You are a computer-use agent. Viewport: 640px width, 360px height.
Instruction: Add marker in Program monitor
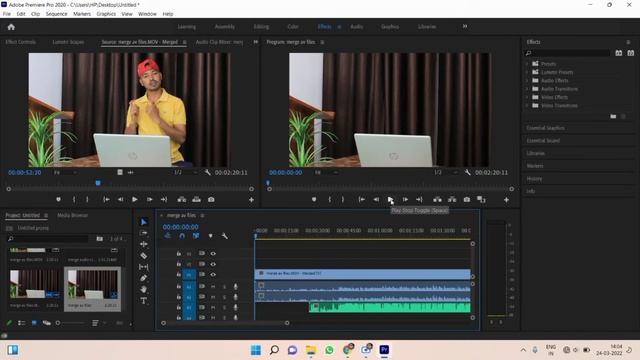coord(314,200)
